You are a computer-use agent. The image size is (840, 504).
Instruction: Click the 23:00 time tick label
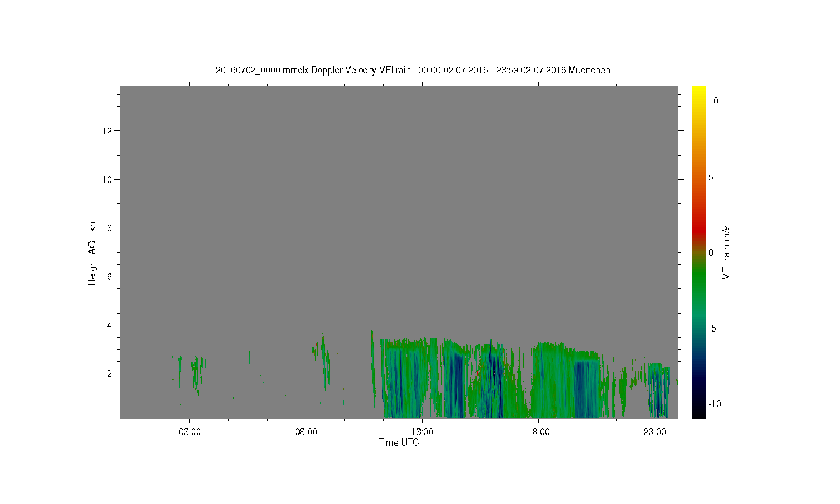655,432
